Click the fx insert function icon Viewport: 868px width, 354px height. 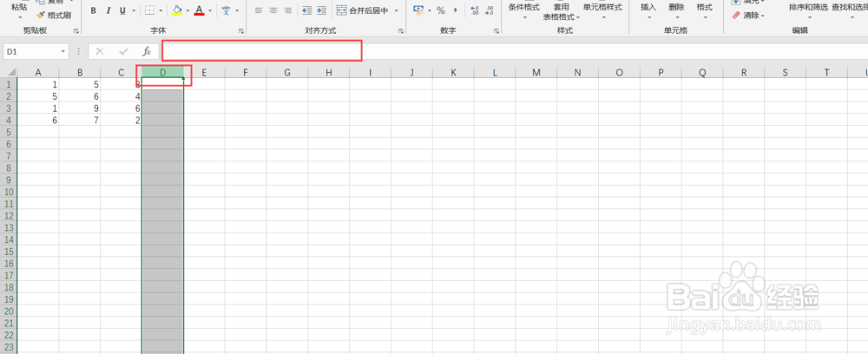coord(147,51)
